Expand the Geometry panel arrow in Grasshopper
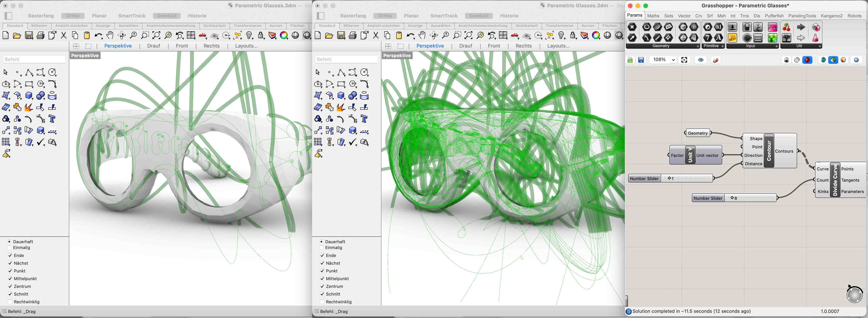Image resolution: width=868 pixels, height=318 pixels. [698, 46]
